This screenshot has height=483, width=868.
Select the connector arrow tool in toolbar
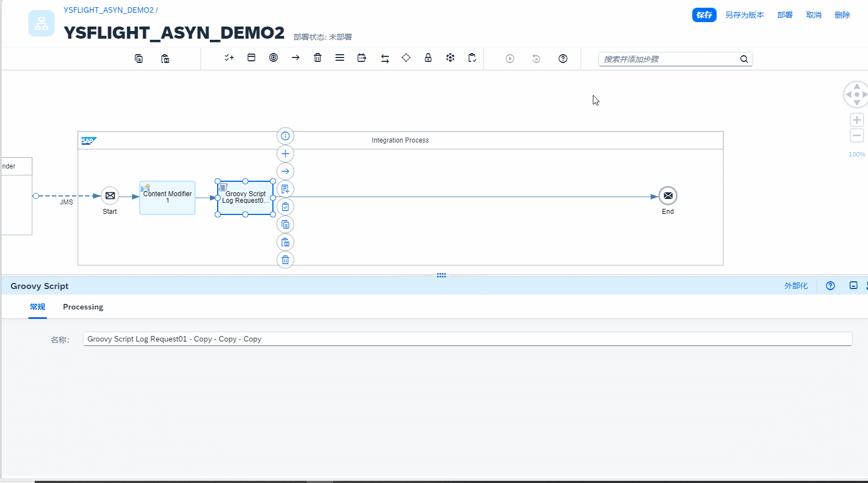tap(296, 57)
